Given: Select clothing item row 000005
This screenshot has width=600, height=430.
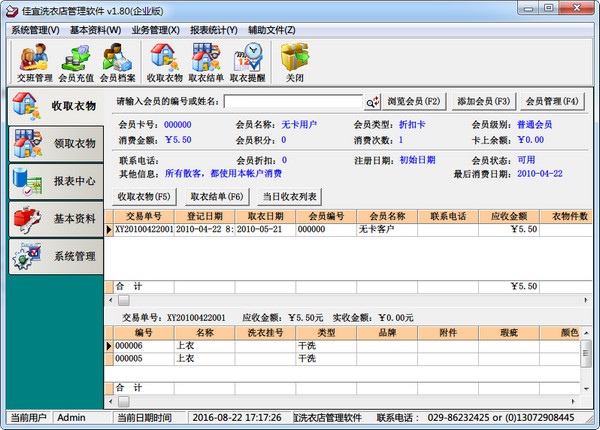Looking at the screenshot, I should click(342, 358).
